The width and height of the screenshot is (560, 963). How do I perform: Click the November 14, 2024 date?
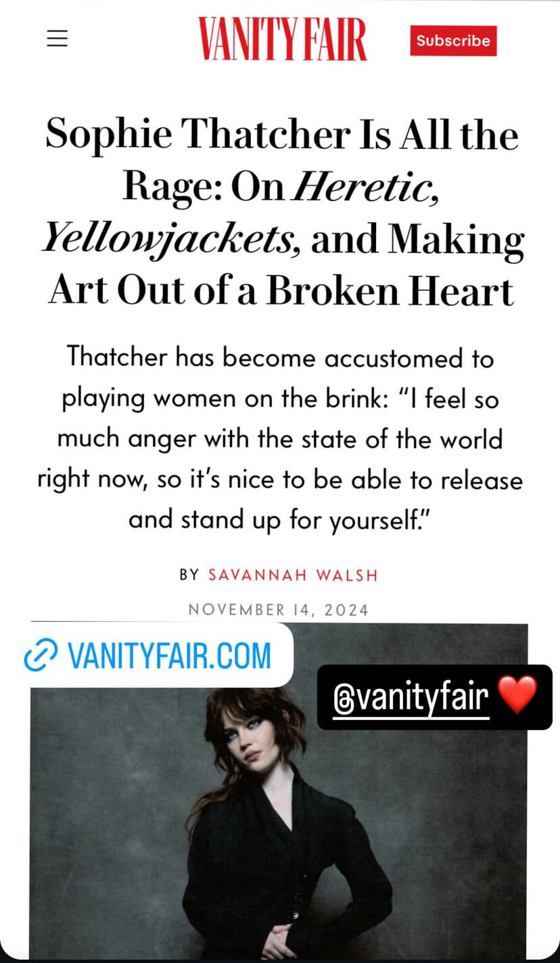click(279, 609)
